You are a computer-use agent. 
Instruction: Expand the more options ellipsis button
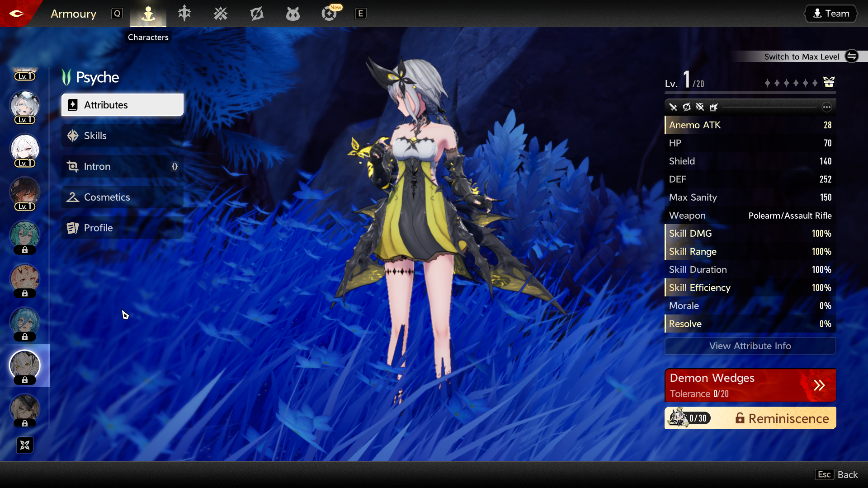pyautogui.click(x=826, y=107)
